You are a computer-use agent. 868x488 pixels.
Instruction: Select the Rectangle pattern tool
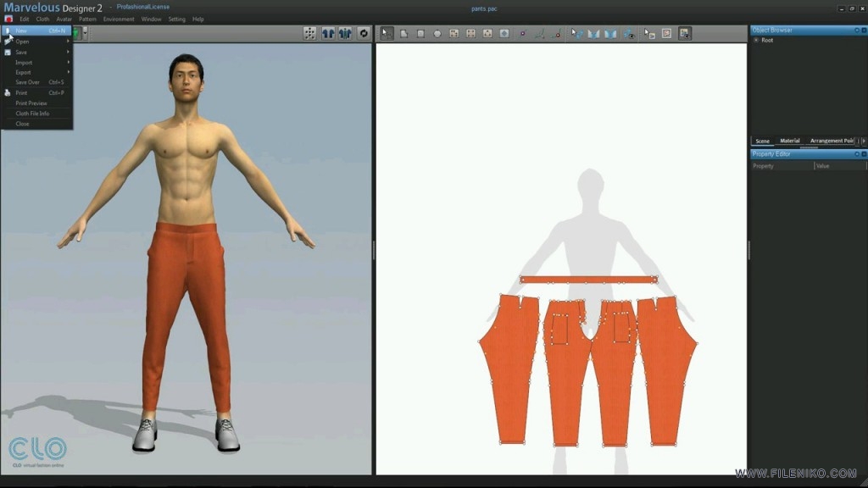420,34
